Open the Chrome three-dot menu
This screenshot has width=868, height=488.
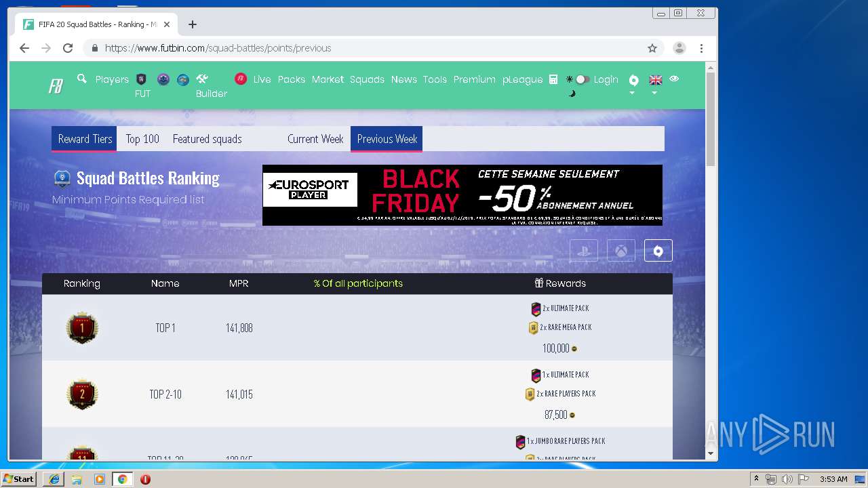[x=701, y=48]
